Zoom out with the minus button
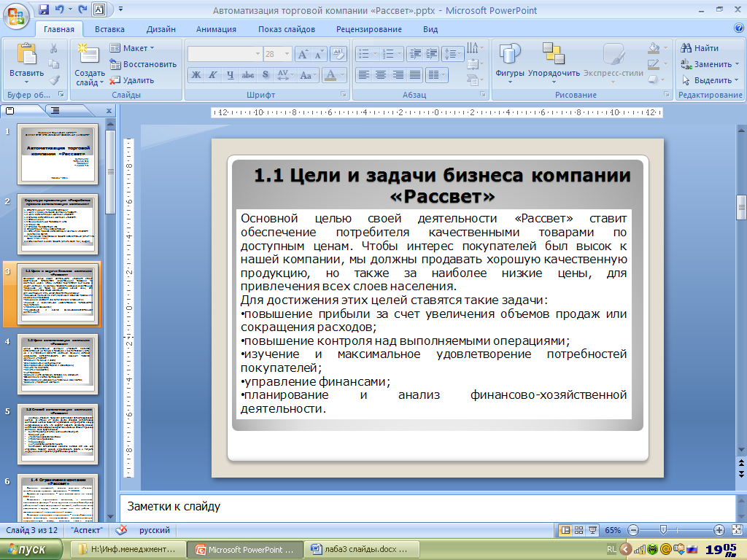This screenshot has height=560, width=747. pyautogui.click(x=633, y=530)
